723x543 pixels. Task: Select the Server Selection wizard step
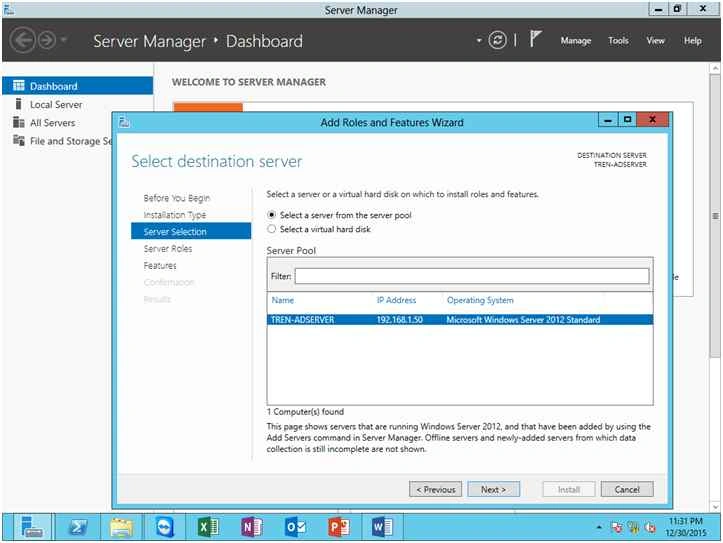click(x=191, y=231)
